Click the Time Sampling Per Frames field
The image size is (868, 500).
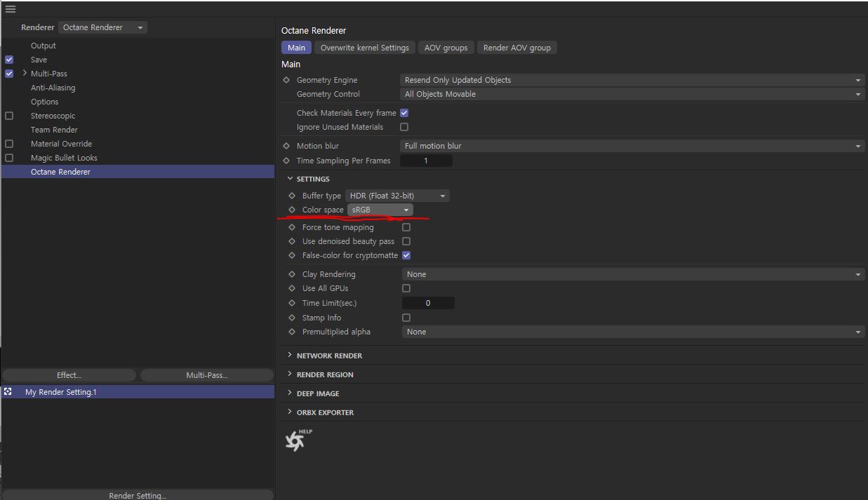coord(426,161)
